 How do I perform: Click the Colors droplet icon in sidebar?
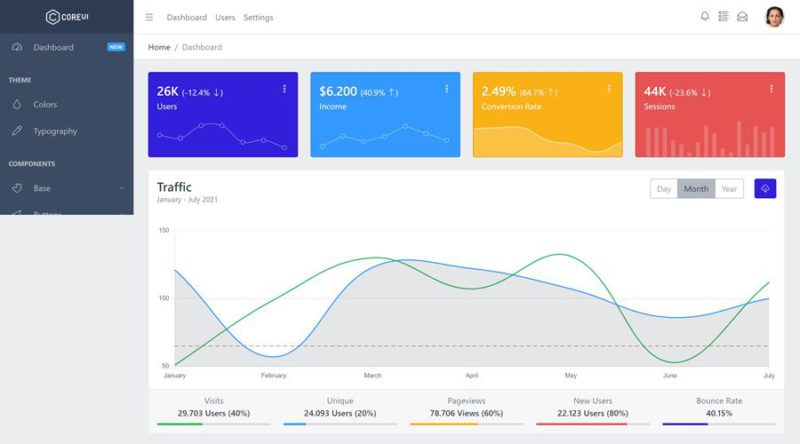click(16, 104)
